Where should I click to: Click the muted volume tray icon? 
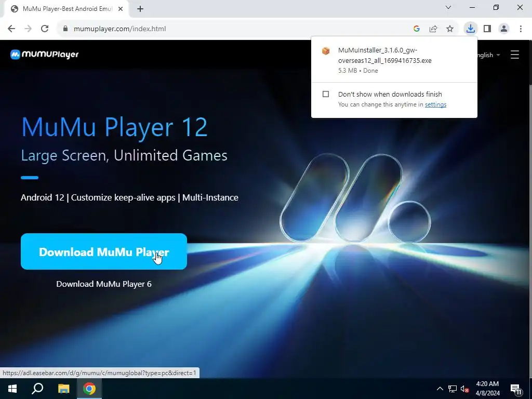click(465, 389)
